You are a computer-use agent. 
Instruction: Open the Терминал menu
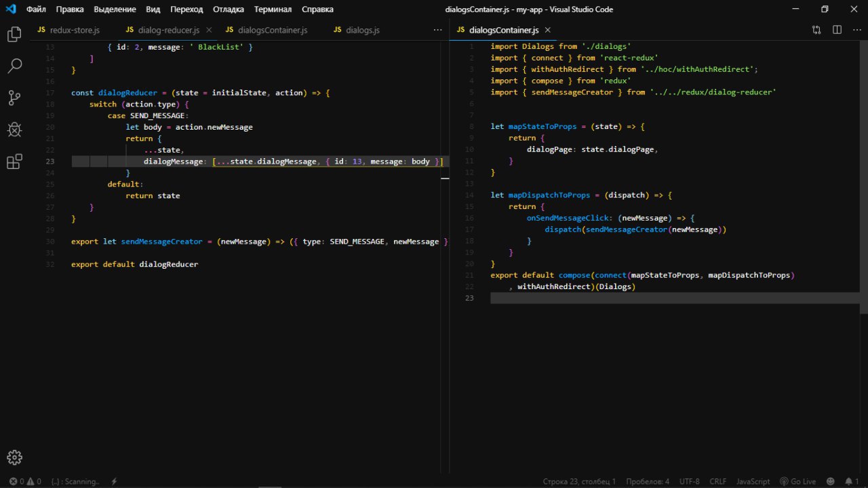(273, 10)
